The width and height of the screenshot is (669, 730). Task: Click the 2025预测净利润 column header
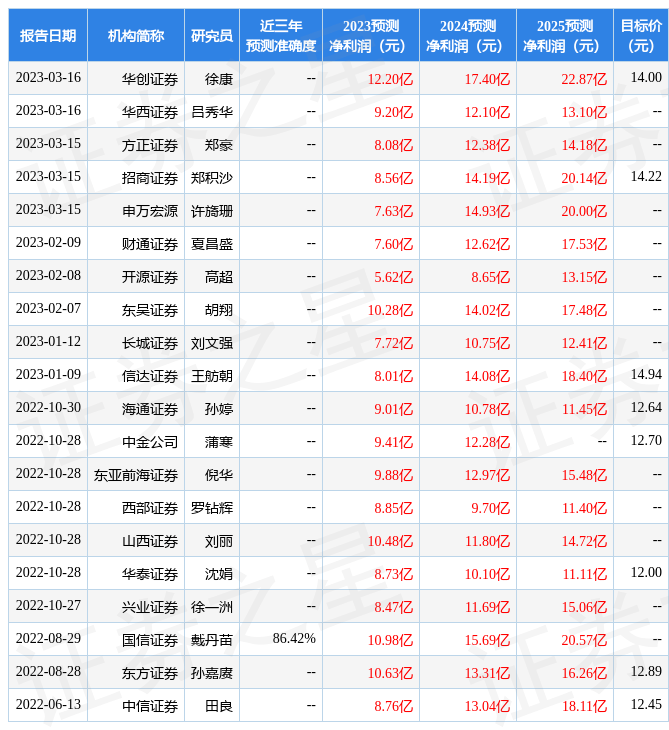(564, 35)
